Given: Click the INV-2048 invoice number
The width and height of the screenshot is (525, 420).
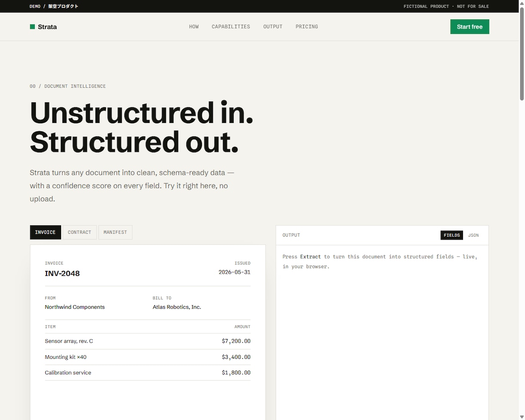Looking at the screenshot, I should click(x=62, y=273).
